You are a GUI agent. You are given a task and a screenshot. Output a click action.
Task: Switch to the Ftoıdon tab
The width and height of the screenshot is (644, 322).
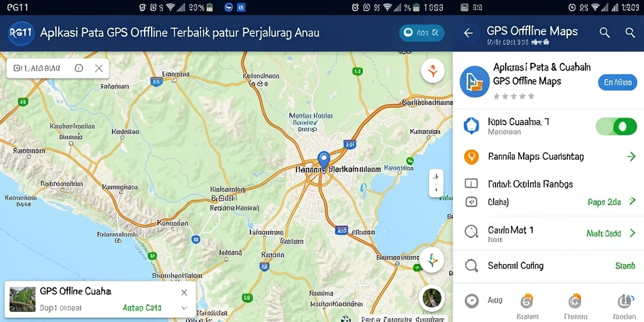(x=575, y=306)
